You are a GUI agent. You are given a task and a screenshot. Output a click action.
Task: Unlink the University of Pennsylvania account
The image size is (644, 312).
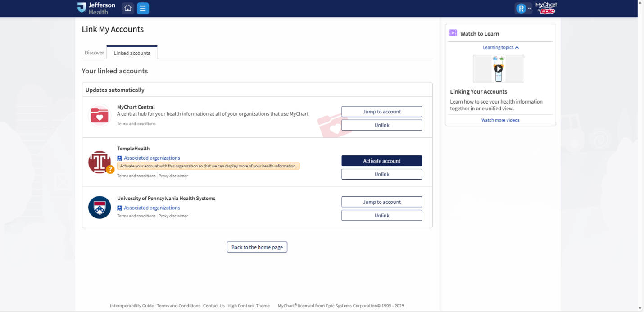(382, 215)
